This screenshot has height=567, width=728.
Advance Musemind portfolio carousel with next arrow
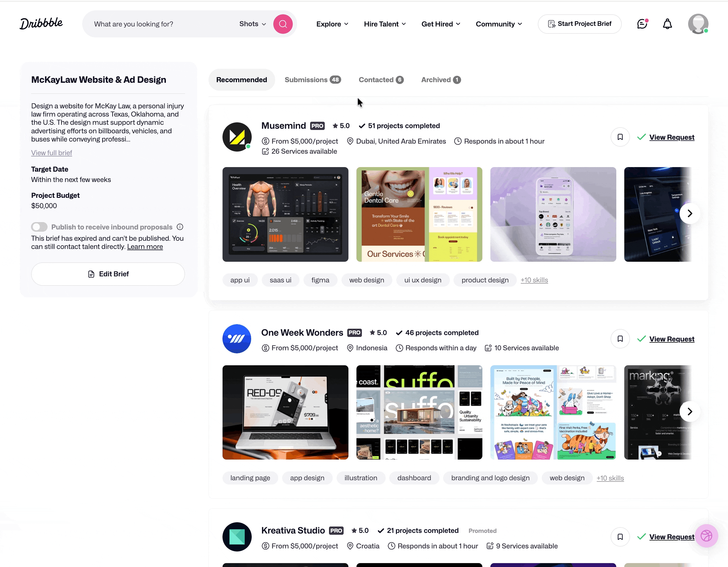click(689, 213)
